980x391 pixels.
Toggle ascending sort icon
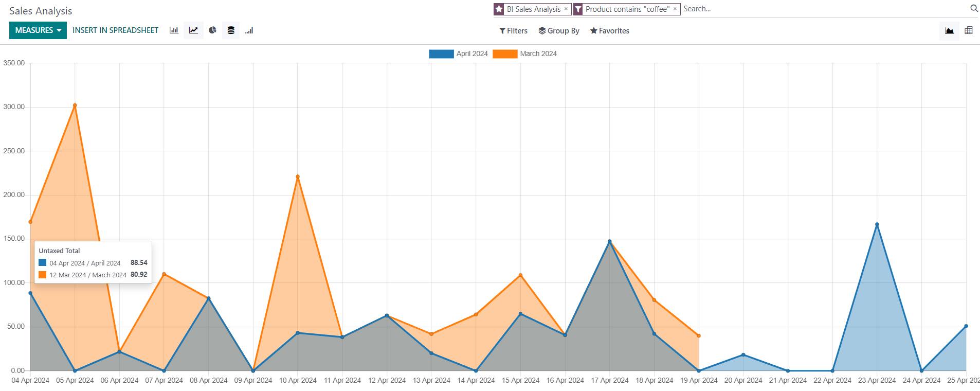pos(249,30)
